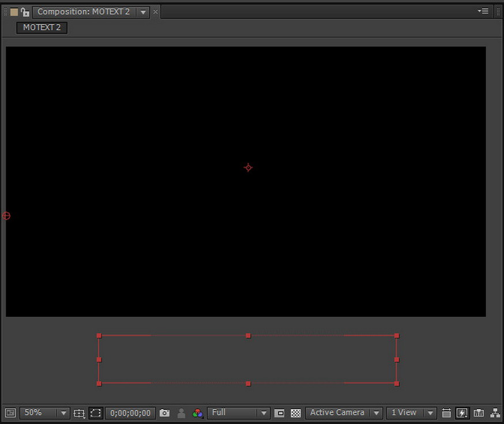This screenshot has width=504, height=424.
Task: Take a snapshot of the composition
Action: 164,413
